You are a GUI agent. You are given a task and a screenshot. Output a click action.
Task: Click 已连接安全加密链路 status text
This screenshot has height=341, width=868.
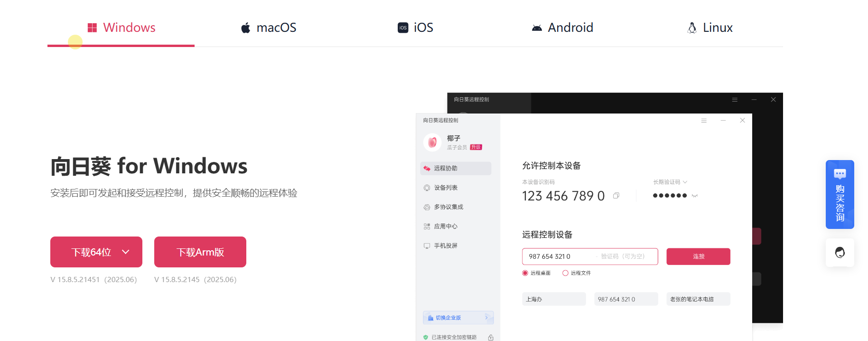coord(454,337)
